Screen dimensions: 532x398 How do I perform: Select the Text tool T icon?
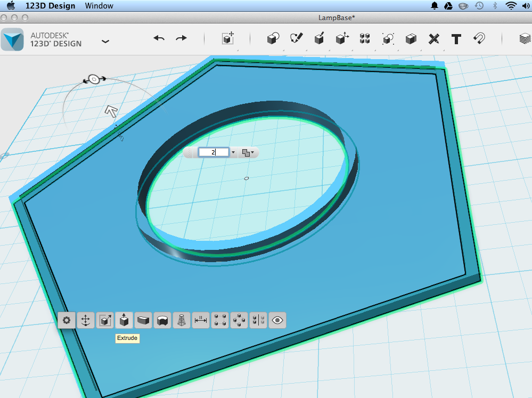click(456, 39)
